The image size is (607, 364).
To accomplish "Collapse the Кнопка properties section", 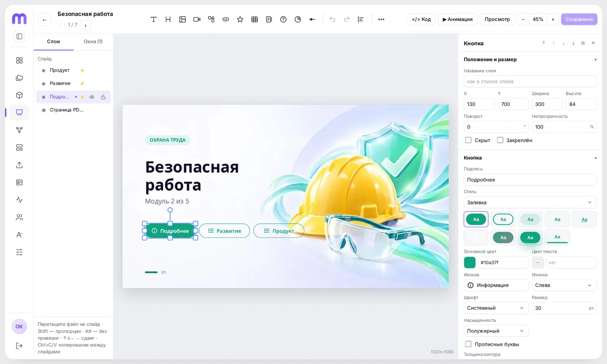I will pos(595,158).
